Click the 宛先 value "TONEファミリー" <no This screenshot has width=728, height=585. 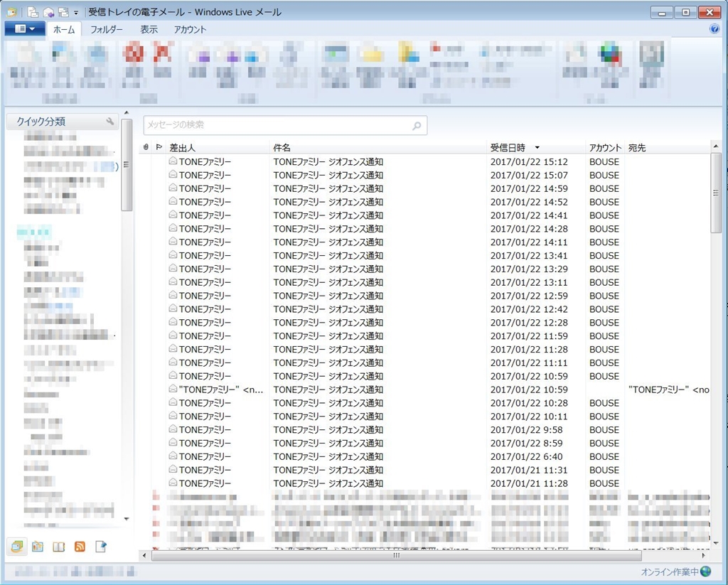(668, 390)
